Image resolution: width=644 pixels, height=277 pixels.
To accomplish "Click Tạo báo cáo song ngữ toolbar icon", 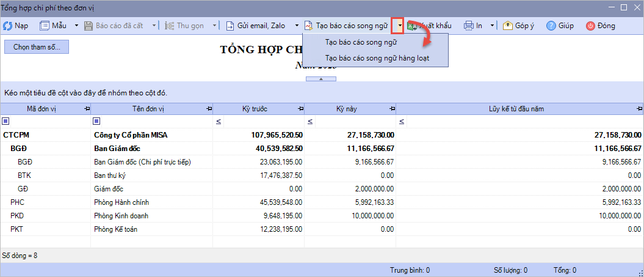I will point(309,26).
